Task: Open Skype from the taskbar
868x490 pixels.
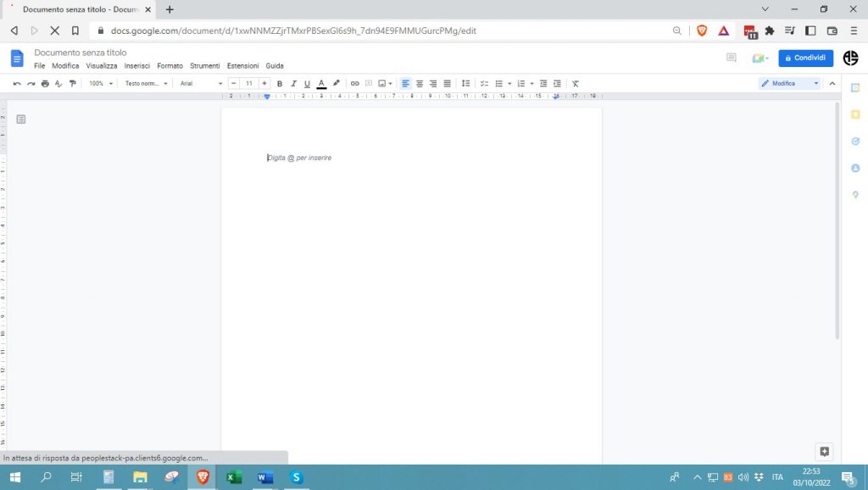Action: click(296, 477)
